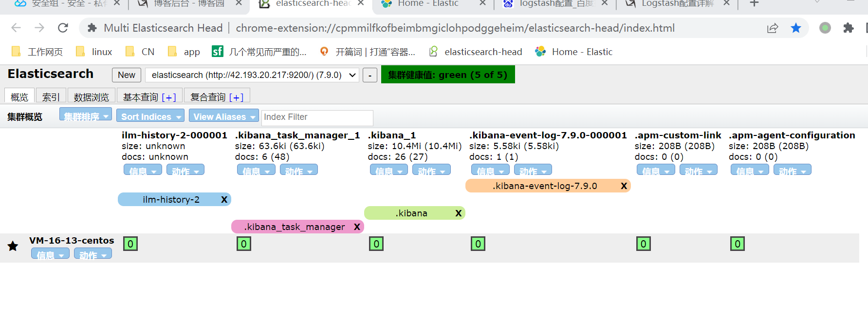868x325 pixels.
Task: Select the 索引 tab
Action: 51,96
